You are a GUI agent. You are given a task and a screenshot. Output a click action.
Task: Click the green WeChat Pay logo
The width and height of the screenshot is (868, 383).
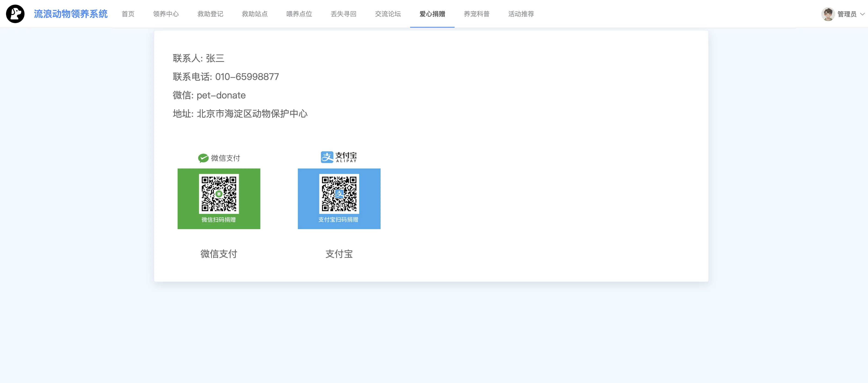(x=203, y=158)
